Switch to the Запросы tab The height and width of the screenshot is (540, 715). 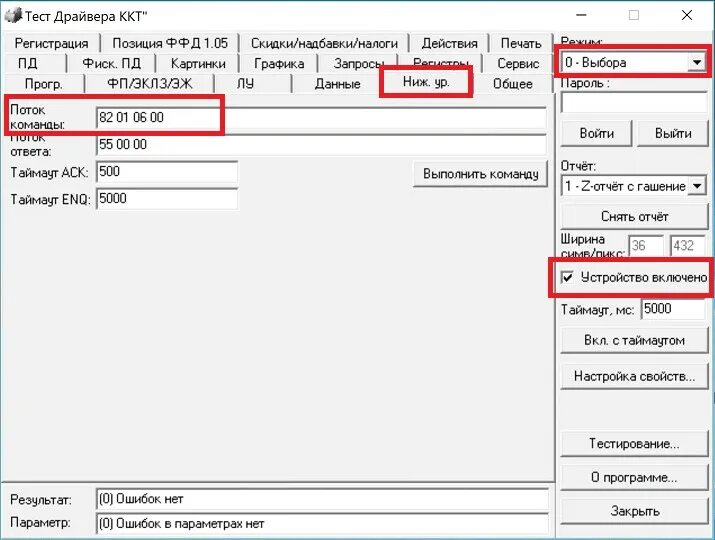[x=358, y=63]
